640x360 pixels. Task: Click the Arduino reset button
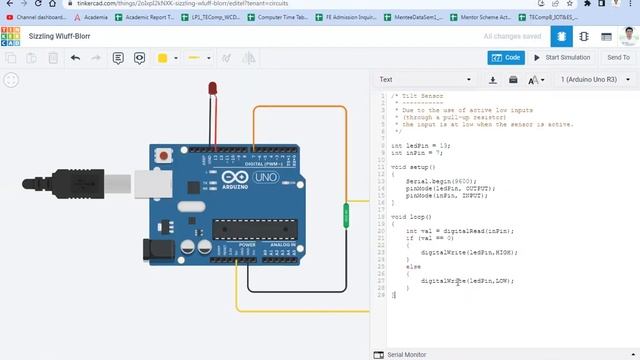[164, 156]
